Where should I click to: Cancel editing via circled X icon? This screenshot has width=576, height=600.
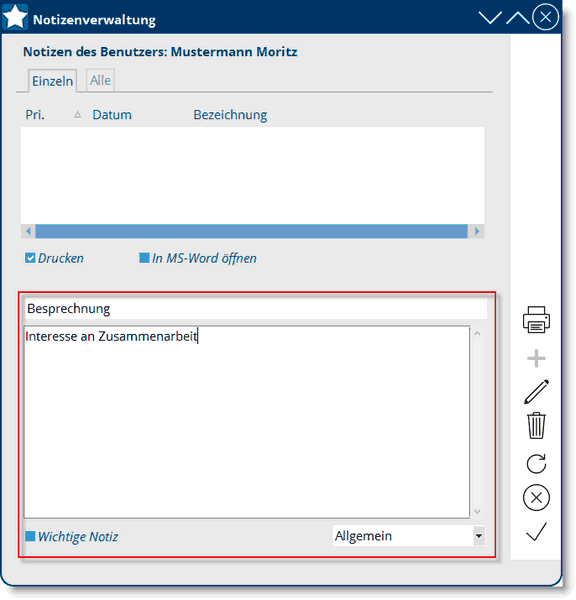click(x=536, y=497)
